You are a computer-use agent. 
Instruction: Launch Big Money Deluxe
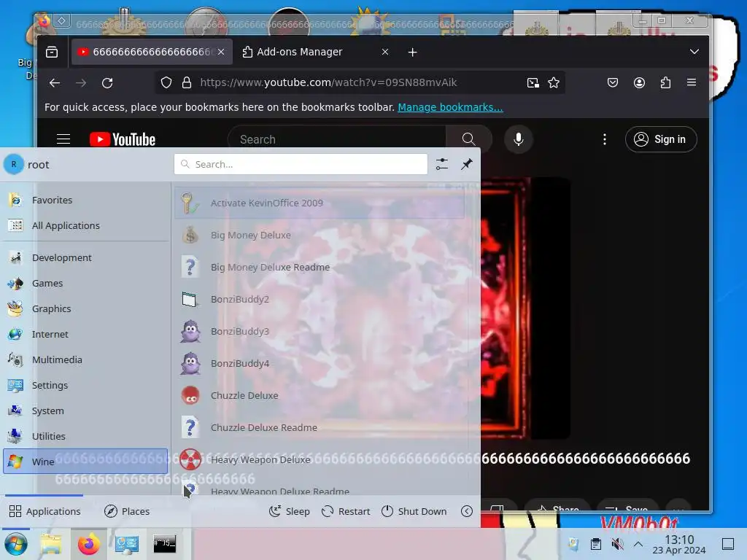[x=320, y=236]
